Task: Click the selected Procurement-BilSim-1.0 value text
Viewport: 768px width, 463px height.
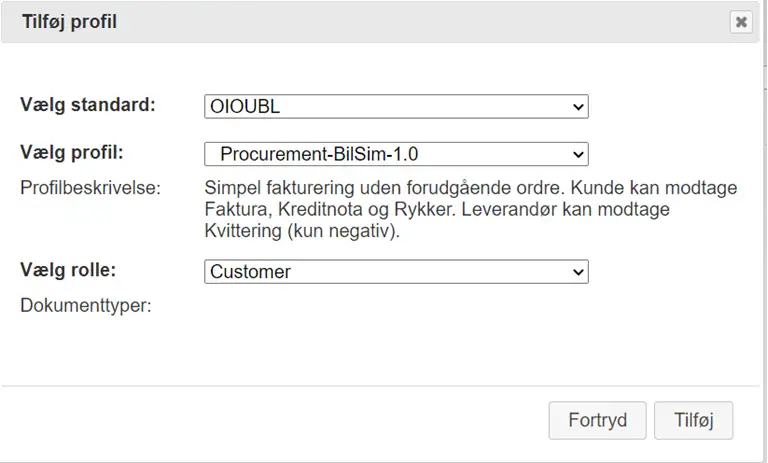Action: (303, 154)
